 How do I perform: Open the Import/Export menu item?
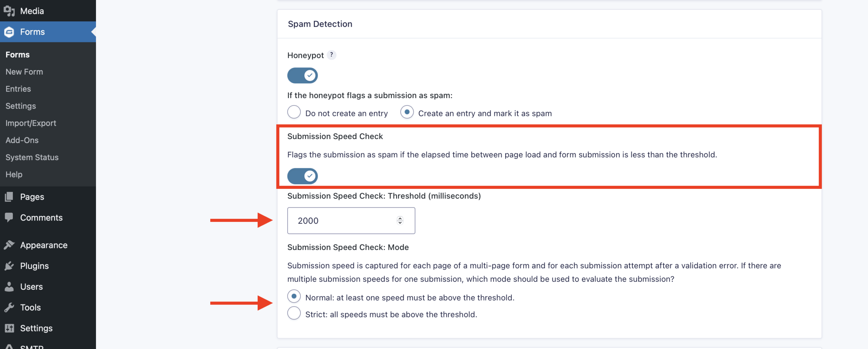click(31, 123)
